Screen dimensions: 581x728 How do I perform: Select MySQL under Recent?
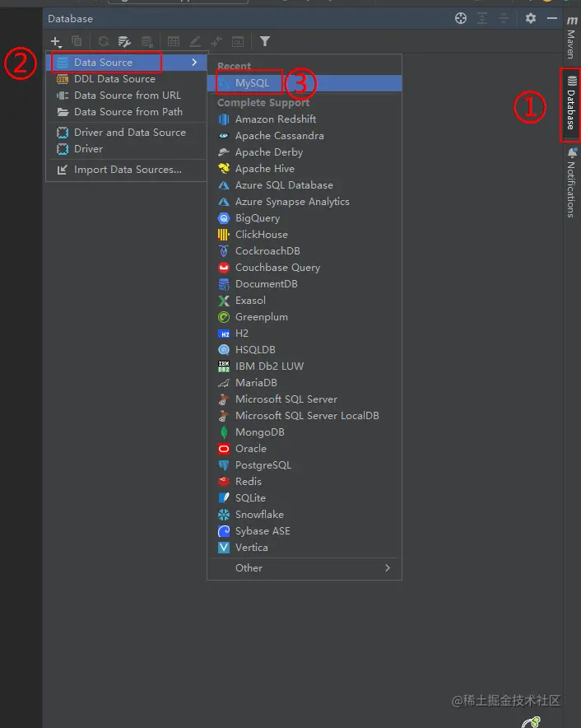coord(304,83)
